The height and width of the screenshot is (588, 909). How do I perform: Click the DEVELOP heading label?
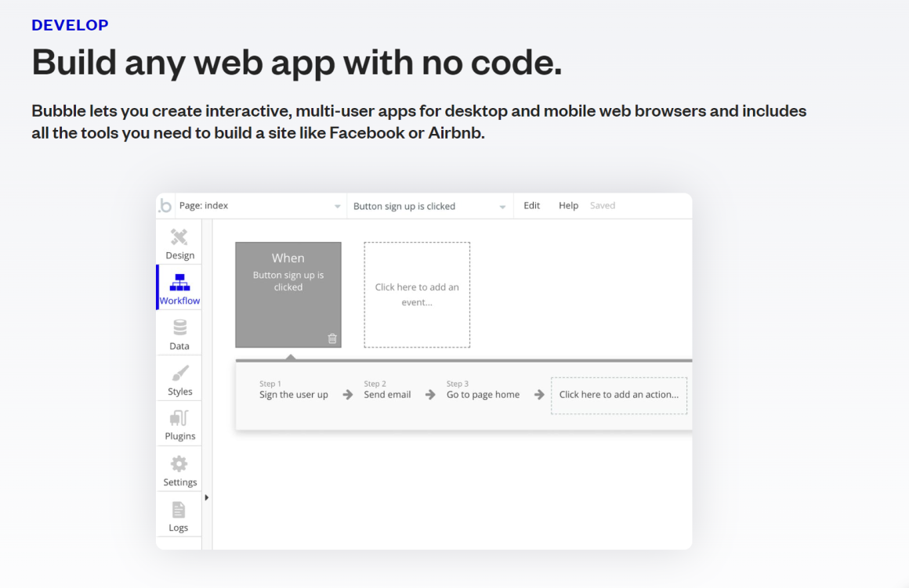click(71, 25)
